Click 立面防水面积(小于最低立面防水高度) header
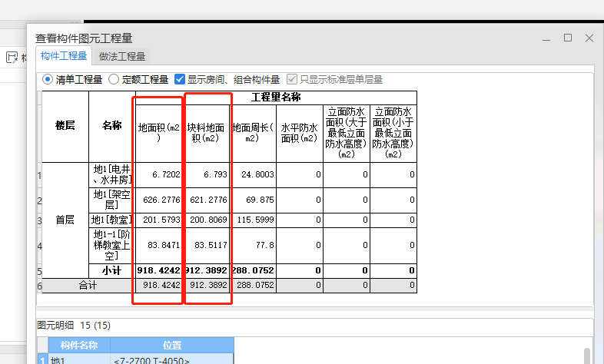Image resolution: width=604 pixels, height=364 pixels. pyautogui.click(x=393, y=133)
